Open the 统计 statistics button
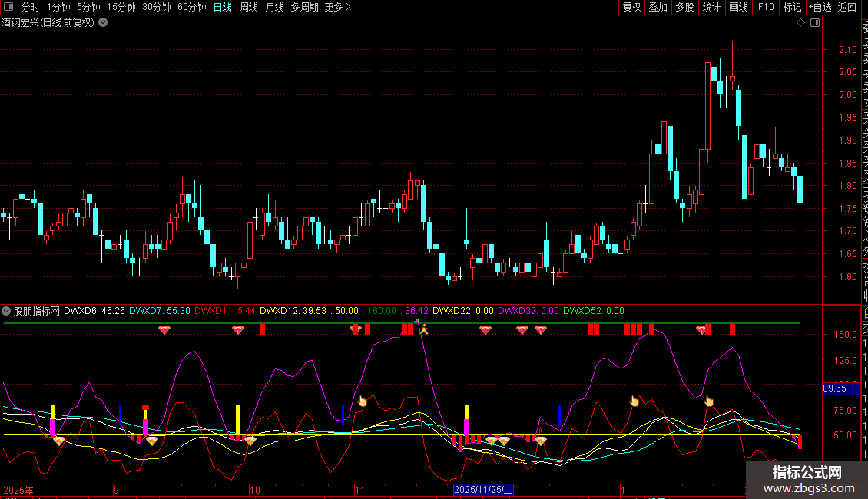This screenshot has height=499, width=868. (711, 8)
